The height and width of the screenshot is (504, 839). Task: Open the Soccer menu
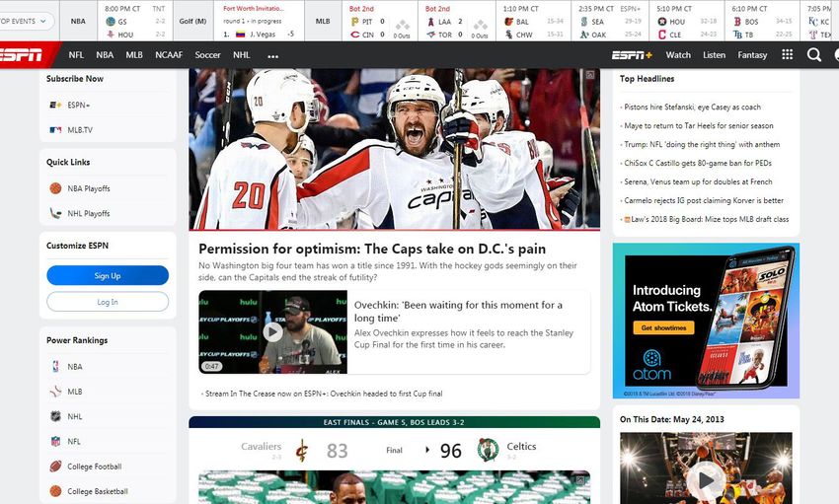(x=207, y=55)
